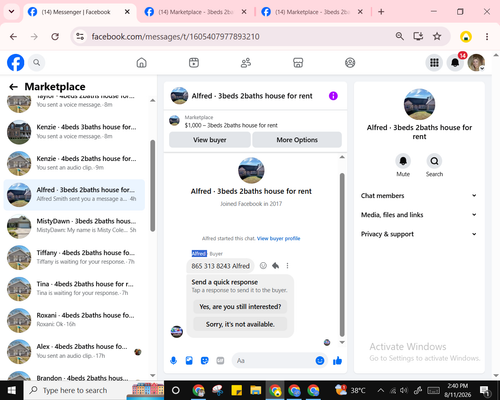This screenshot has height=400, width=500.
Task: Open conversation information purple icon
Action: pyautogui.click(x=333, y=96)
